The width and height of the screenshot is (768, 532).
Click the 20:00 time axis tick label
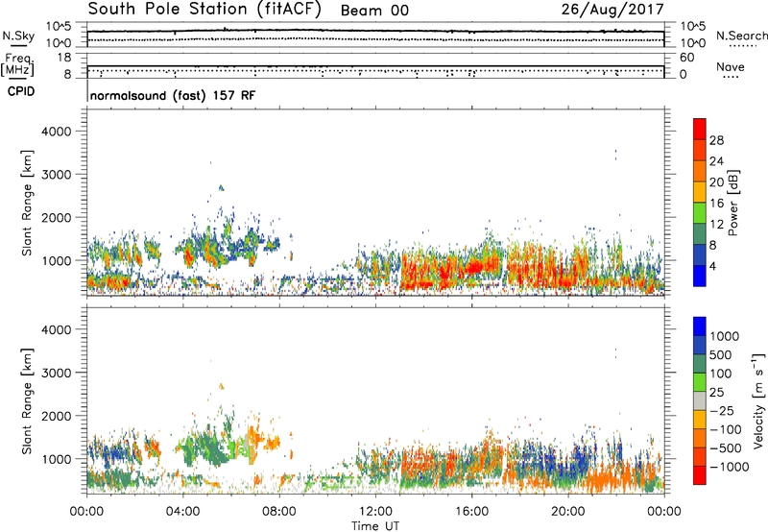(x=567, y=512)
